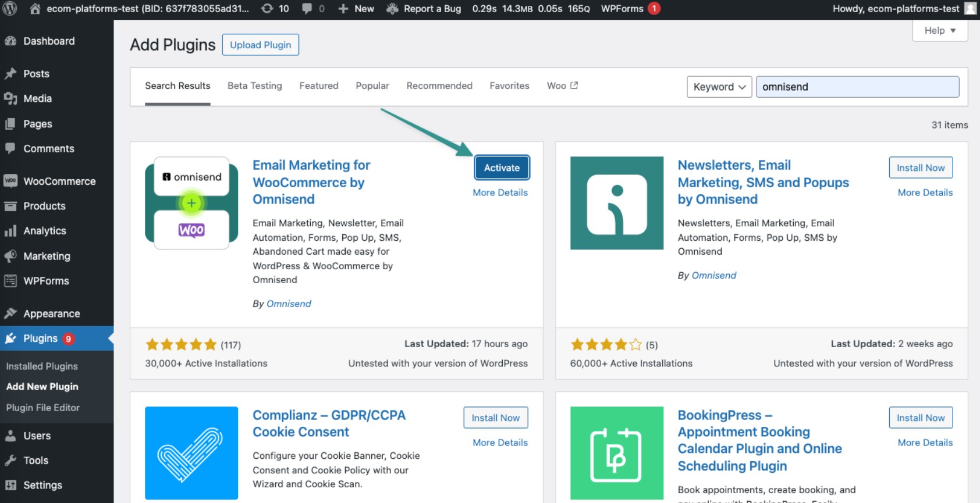This screenshot has height=503, width=980.
Task: Click the WordPress logo in admin bar
Action: pyautogui.click(x=10, y=9)
